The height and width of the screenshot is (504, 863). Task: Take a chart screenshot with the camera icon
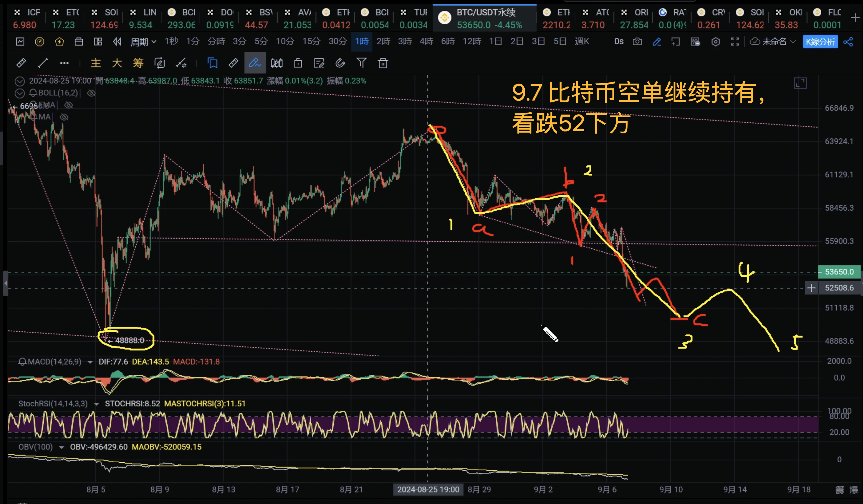(x=637, y=41)
